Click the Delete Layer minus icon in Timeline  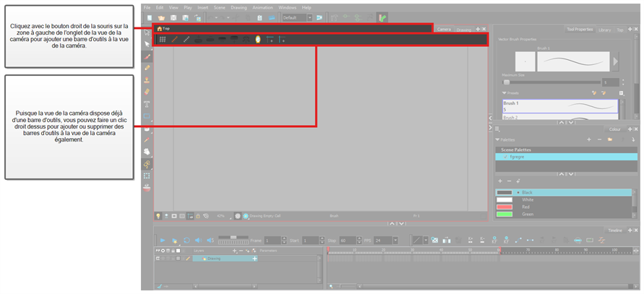pos(241,251)
